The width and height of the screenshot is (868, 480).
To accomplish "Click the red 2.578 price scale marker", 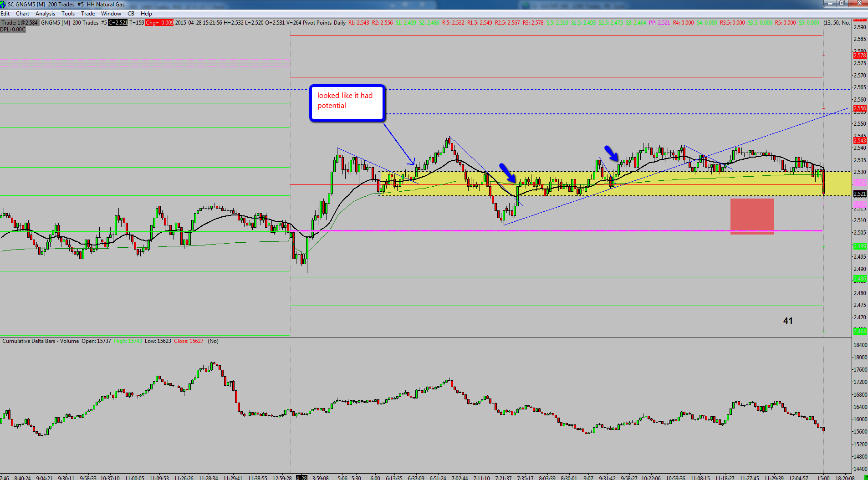I will (860, 56).
